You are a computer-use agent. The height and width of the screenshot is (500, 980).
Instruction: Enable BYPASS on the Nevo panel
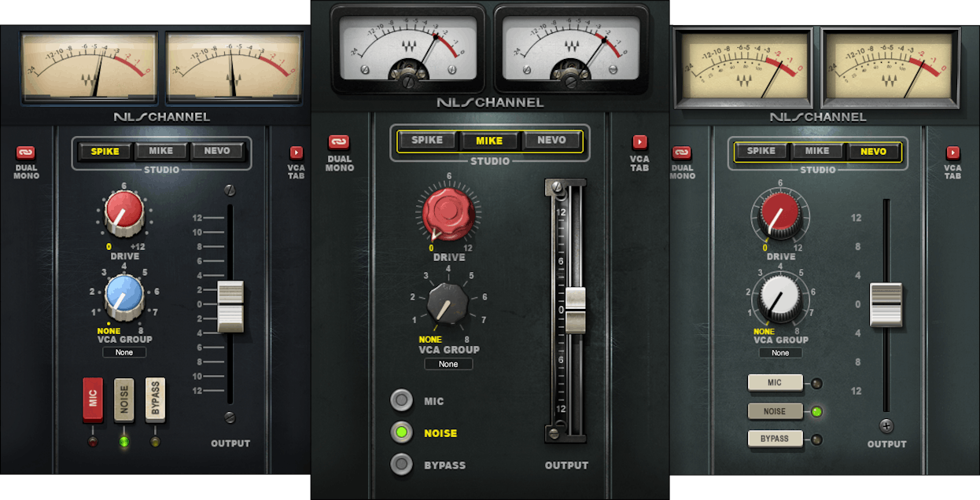775,439
